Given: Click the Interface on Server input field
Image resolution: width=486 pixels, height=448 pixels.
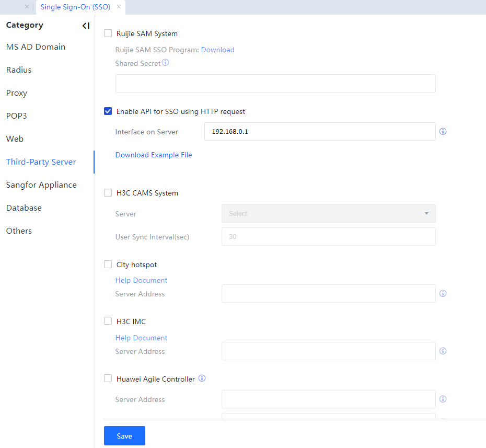Looking at the screenshot, I should coord(319,132).
